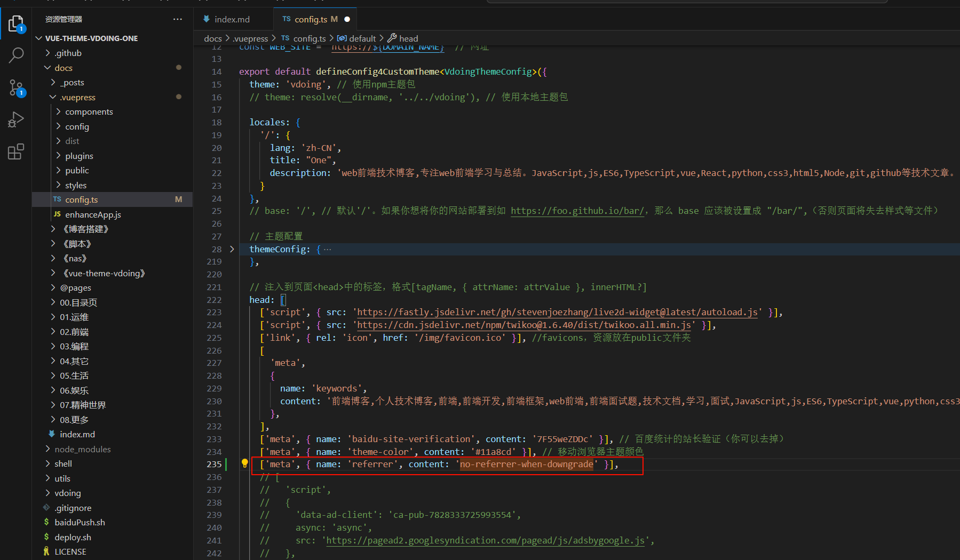Viewport: 960px width, 560px height.
Task: Open the live2d-widget autoload.js URL
Action: (x=557, y=313)
